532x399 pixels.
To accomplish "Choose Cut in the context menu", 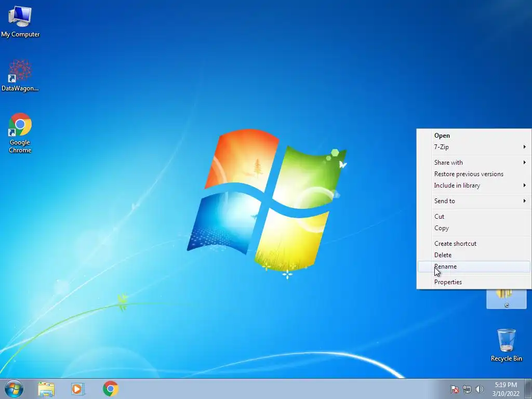I will (474, 217).
